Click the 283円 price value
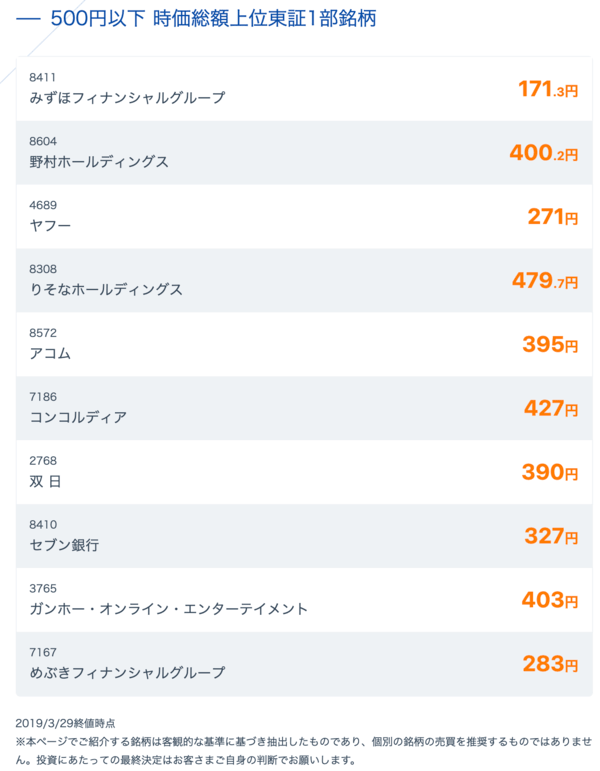 pos(550,664)
